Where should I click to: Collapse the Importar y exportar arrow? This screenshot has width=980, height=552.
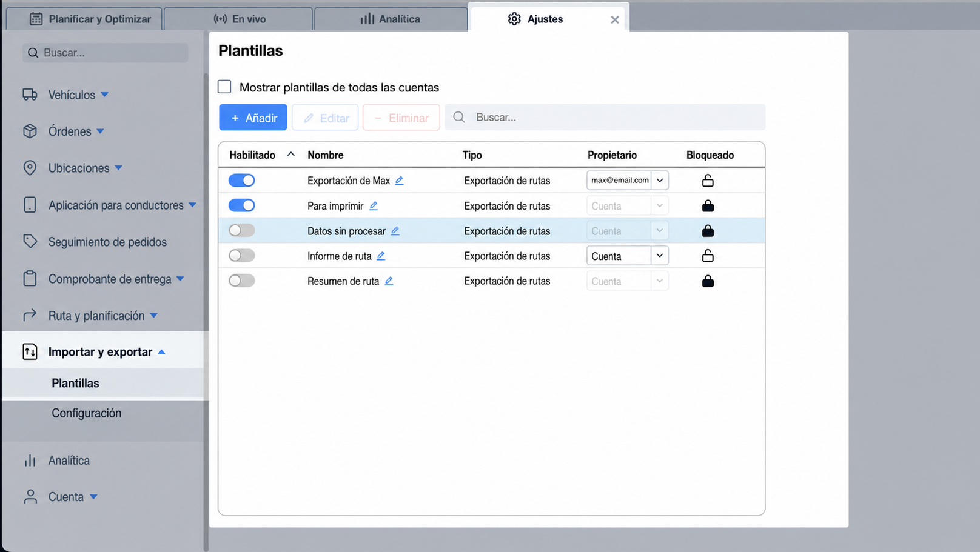pyautogui.click(x=161, y=352)
